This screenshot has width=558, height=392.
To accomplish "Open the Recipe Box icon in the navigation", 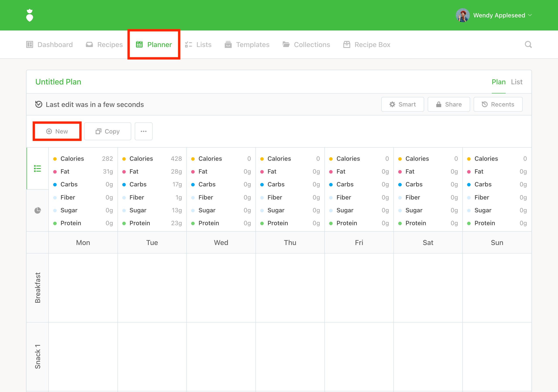I will click(x=347, y=45).
